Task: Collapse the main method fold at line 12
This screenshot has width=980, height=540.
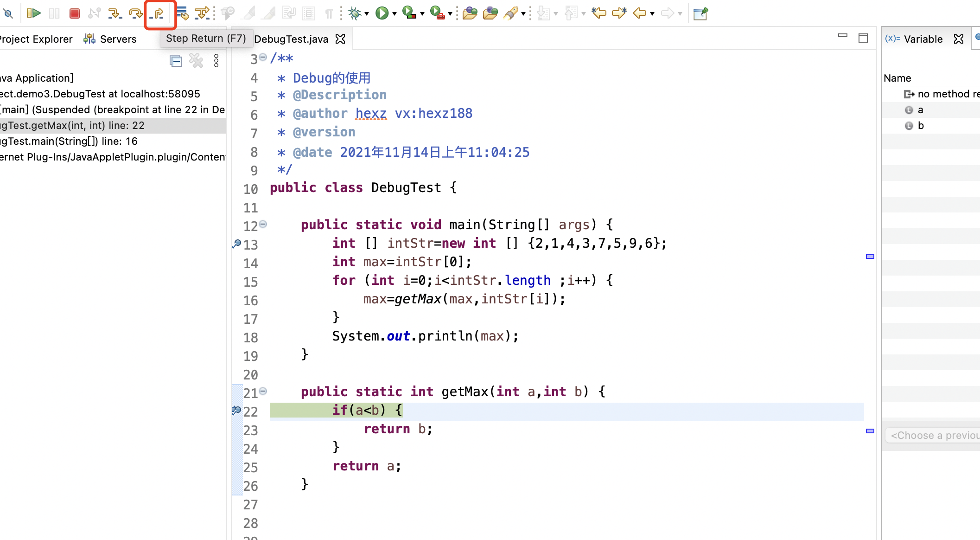Action: tap(263, 225)
